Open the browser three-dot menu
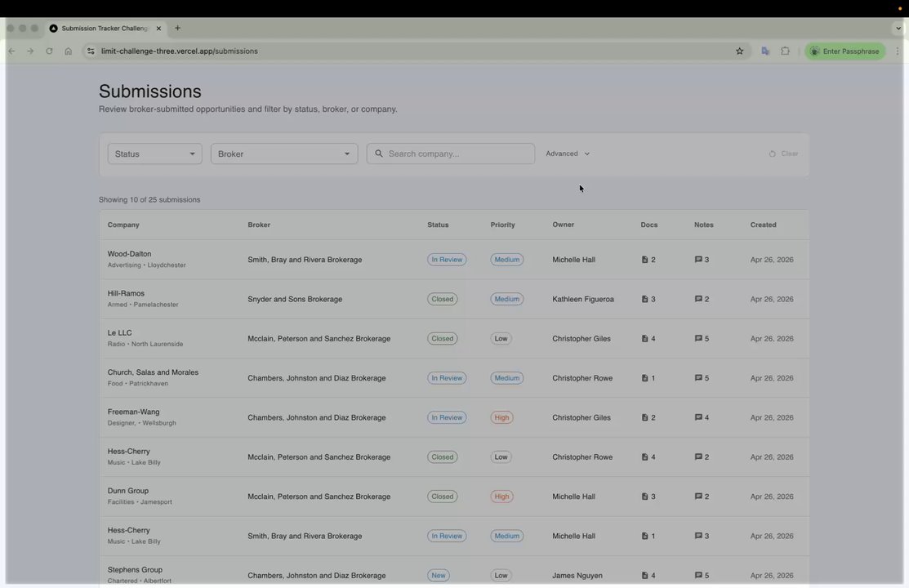 [898, 51]
